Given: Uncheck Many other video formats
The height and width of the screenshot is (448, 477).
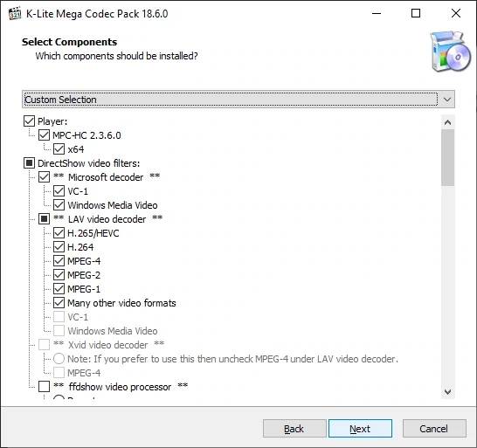Looking at the screenshot, I should click(59, 303).
